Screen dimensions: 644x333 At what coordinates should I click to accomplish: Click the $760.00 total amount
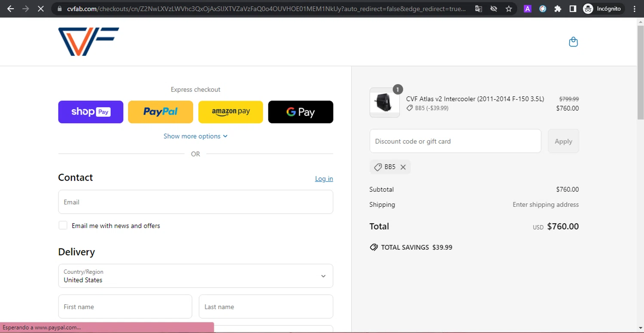tap(563, 226)
